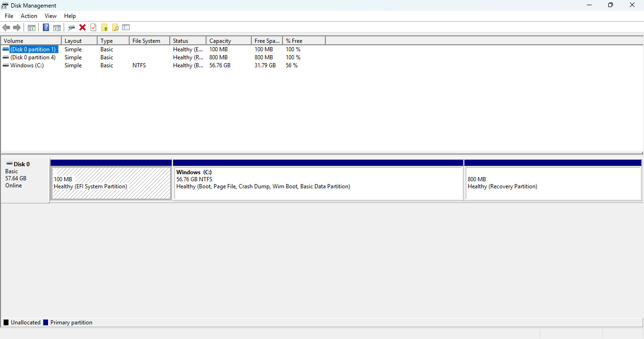Click the 800 MB capacity cell of partition 4
The width and height of the screenshot is (644, 339).
tap(218, 57)
